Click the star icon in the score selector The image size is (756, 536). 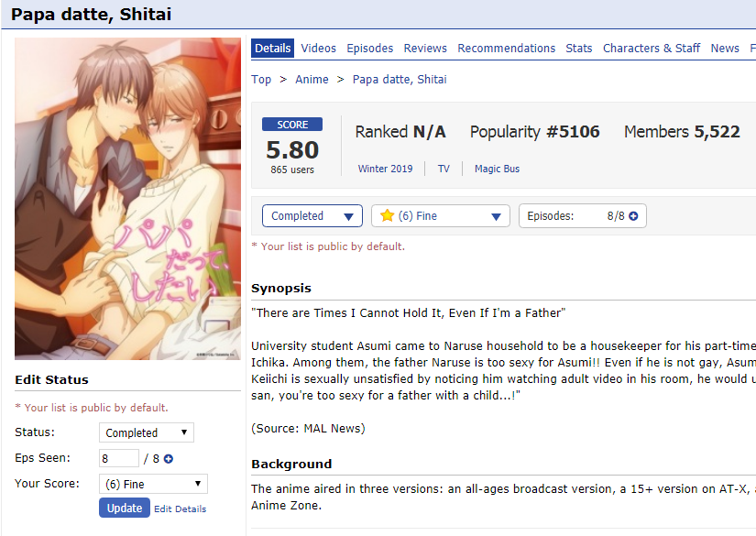pyautogui.click(x=387, y=215)
